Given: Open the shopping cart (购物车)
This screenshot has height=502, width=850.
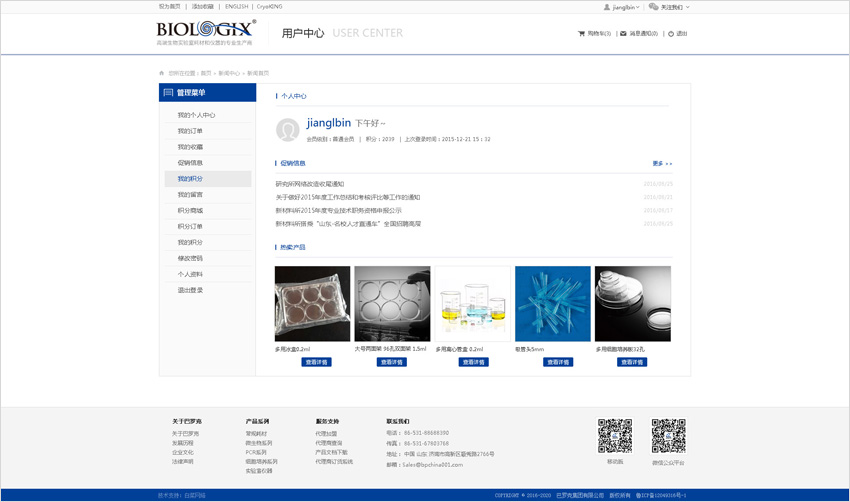Looking at the screenshot, I should pyautogui.click(x=594, y=34).
